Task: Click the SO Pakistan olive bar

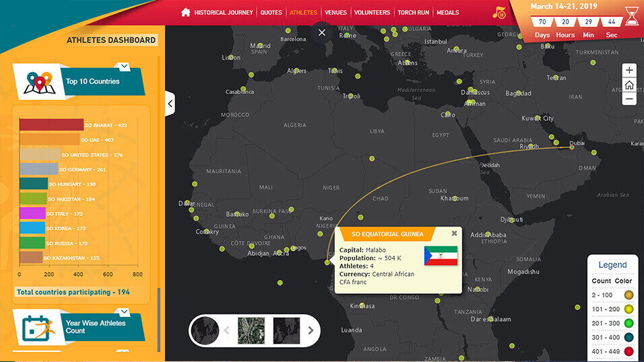Action: [x=33, y=198]
